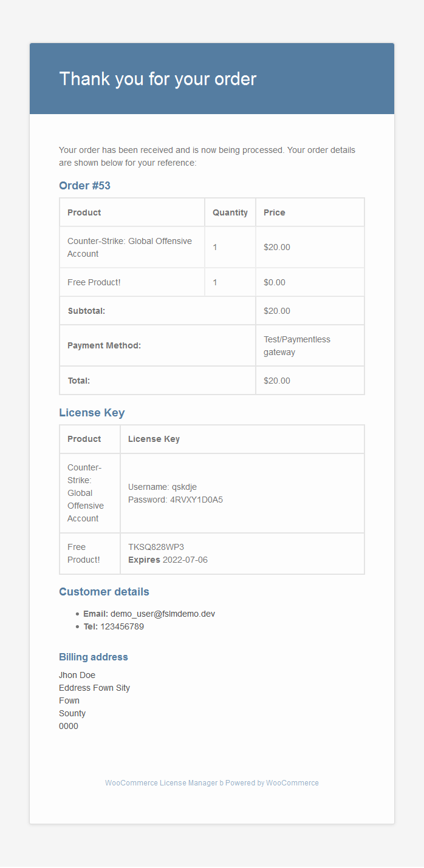Click the telephone number 123456789
This screenshot has height=868, width=424.
click(x=122, y=626)
